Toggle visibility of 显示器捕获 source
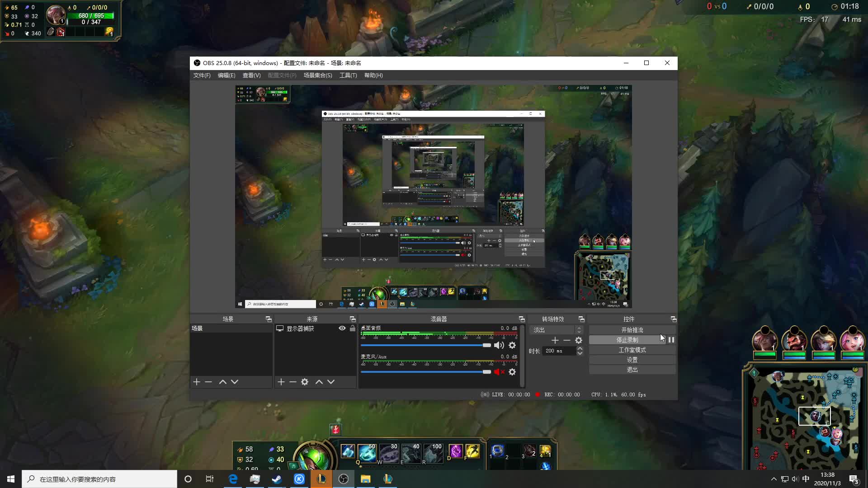Screen dimensions: 868x488 (x=342, y=328)
